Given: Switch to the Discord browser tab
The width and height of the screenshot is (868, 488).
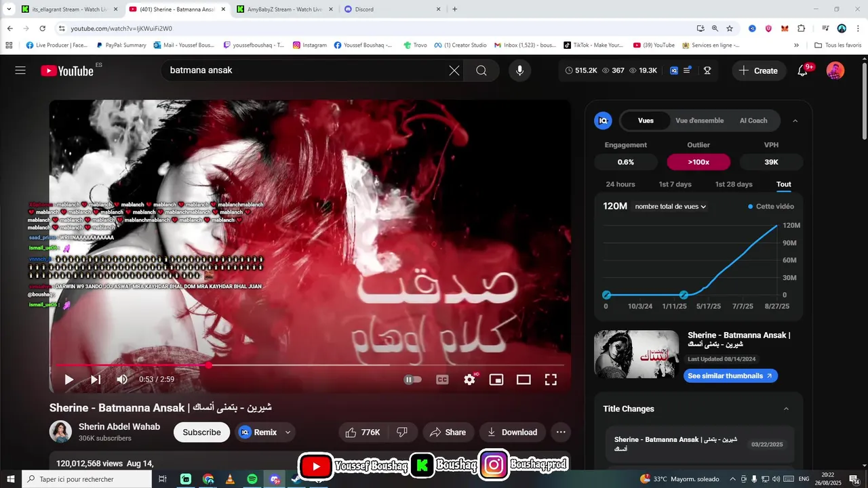Looking at the screenshot, I should [392, 9].
